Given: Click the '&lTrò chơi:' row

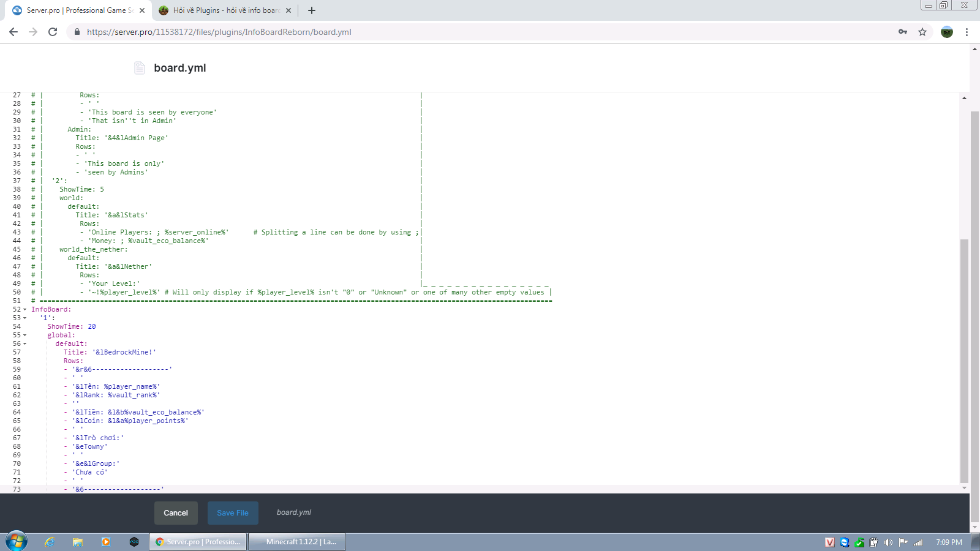Looking at the screenshot, I should click(94, 438).
